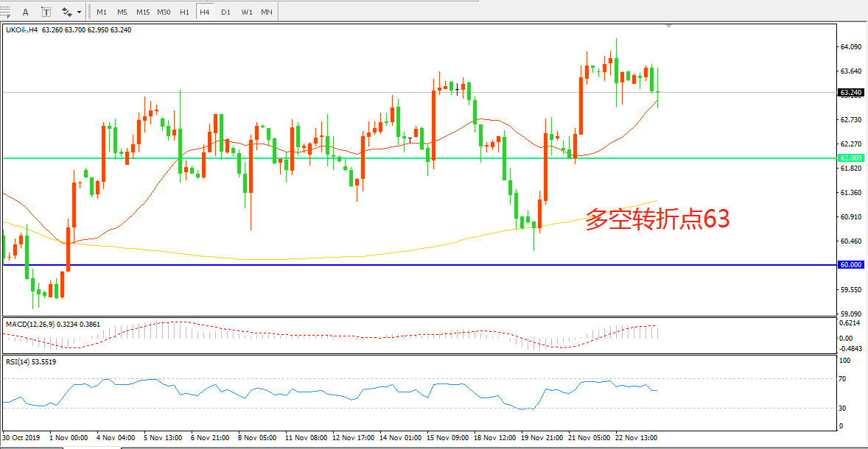Switch chart to M5 timeframe
This screenshot has width=868, height=449.
(122, 12)
